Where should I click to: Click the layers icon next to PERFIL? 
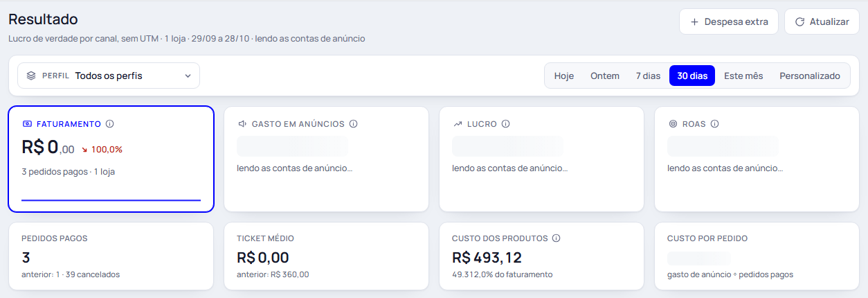tap(31, 76)
